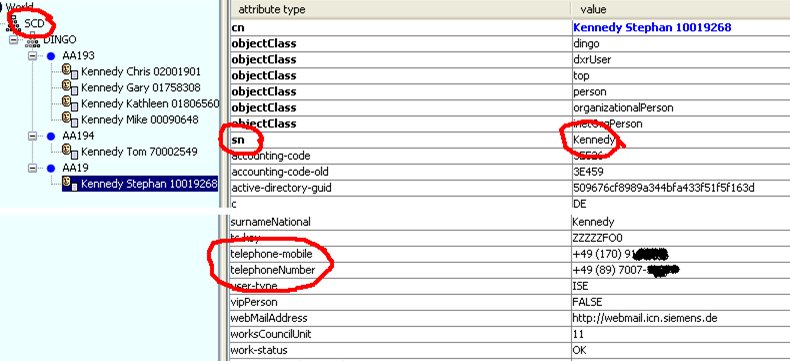Select objectClass value 'dxrUser'

(x=592, y=59)
